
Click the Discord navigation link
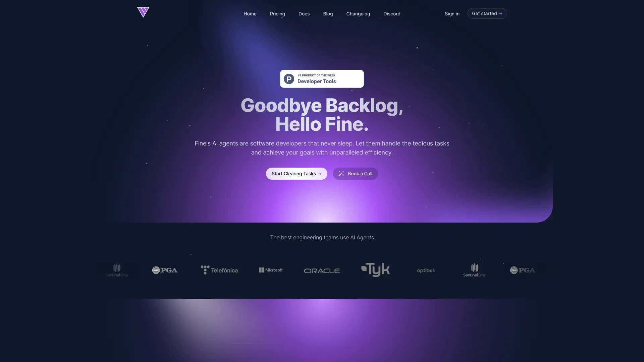(x=391, y=13)
